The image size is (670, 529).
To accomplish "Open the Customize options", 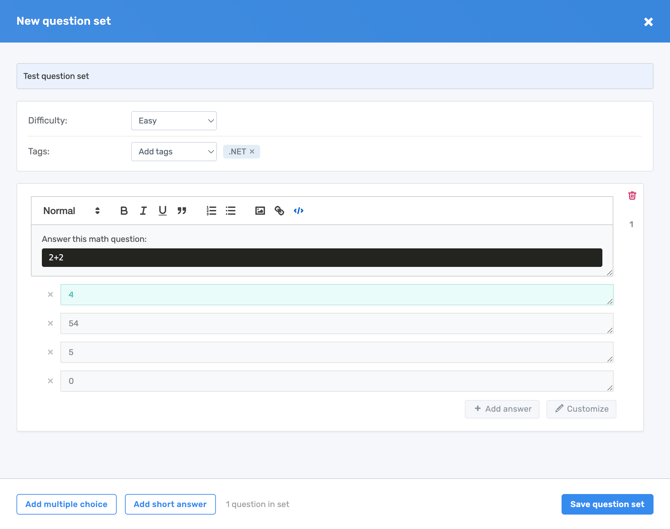I will 581,409.
